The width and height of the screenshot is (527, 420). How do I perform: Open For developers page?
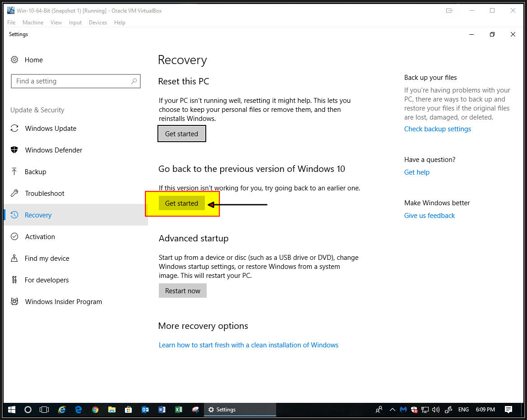tap(76, 280)
